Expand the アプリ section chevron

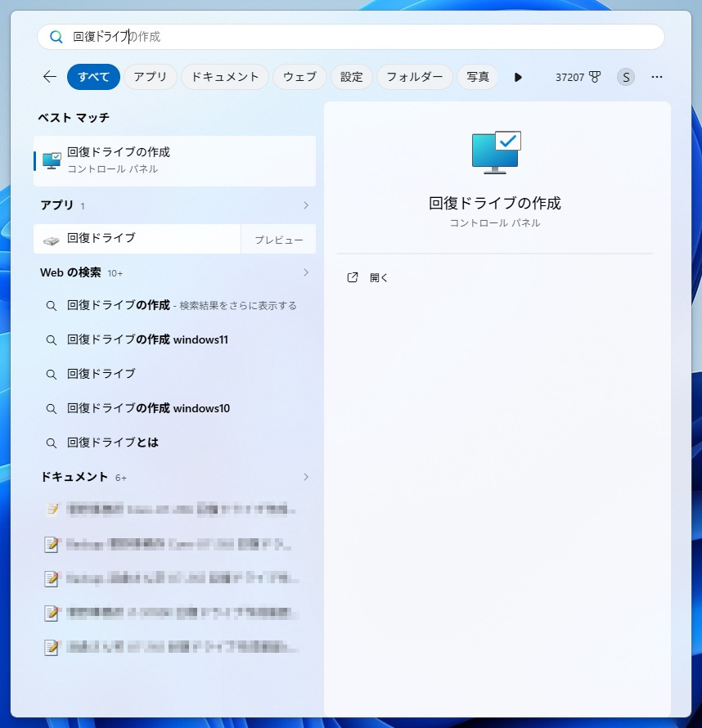click(x=305, y=205)
